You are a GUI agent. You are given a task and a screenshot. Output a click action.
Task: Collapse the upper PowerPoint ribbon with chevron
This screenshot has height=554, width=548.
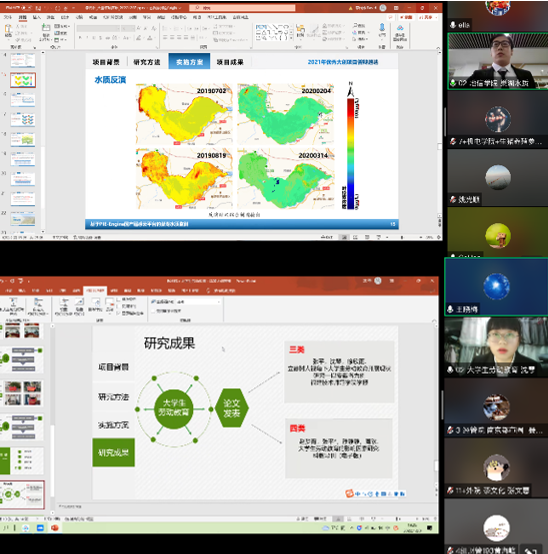pos(438,48)
